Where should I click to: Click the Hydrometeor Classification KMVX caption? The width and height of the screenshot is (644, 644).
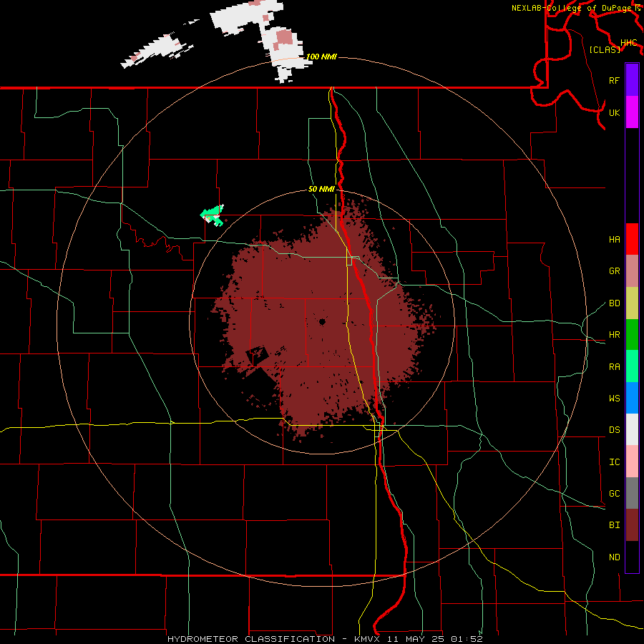(324, 639)
